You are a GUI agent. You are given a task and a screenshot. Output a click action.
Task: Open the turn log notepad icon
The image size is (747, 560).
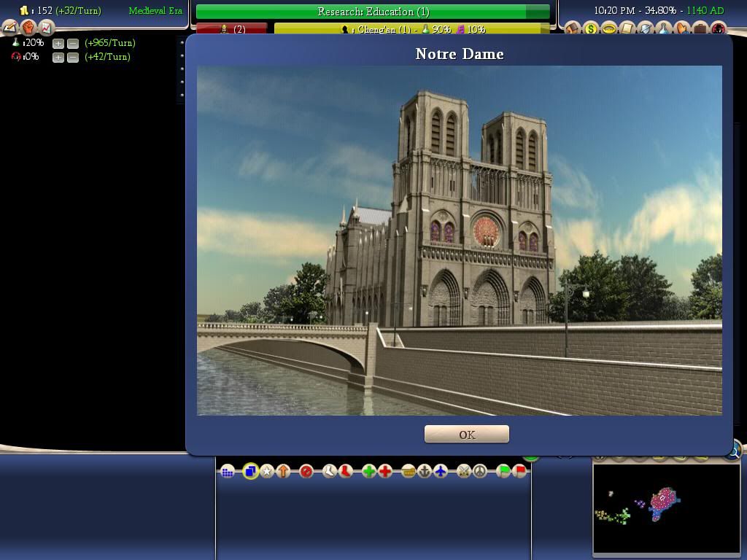point(9,28)
